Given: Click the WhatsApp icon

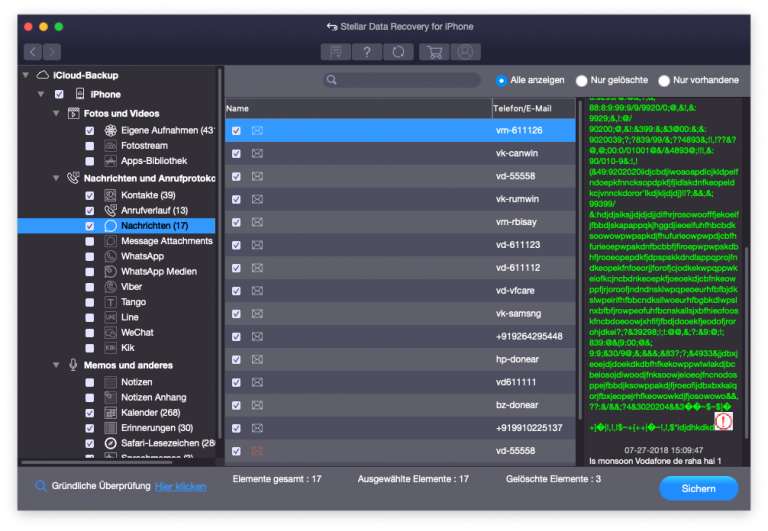Looking at the screenshot, I should (111, 256).
